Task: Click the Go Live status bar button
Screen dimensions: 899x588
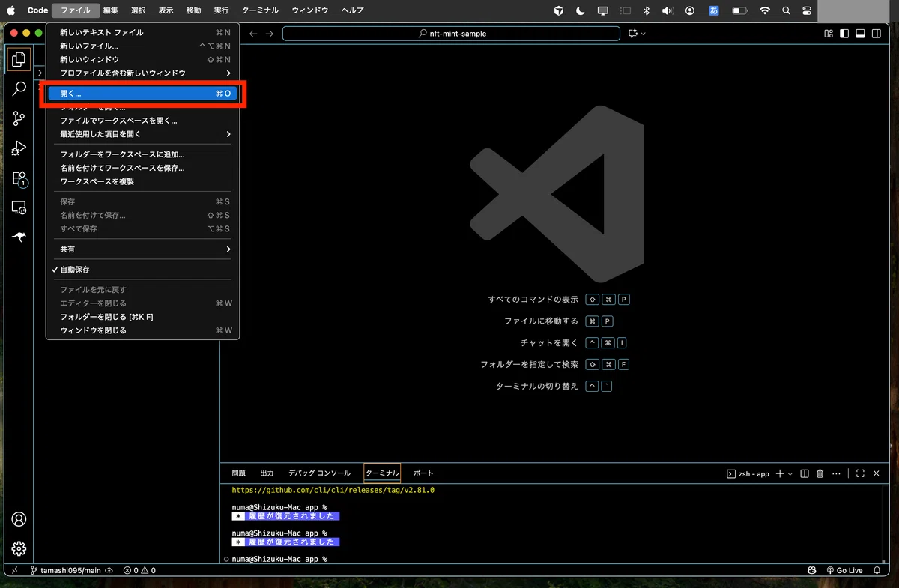Action: 844,570
